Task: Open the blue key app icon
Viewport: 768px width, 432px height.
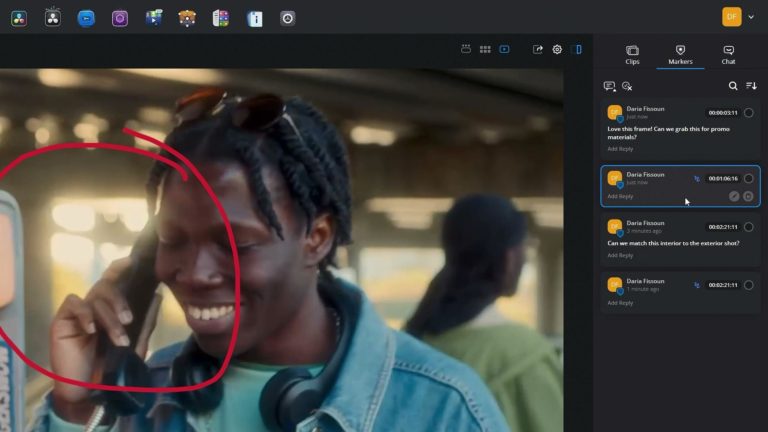Action: click(86, 19)
